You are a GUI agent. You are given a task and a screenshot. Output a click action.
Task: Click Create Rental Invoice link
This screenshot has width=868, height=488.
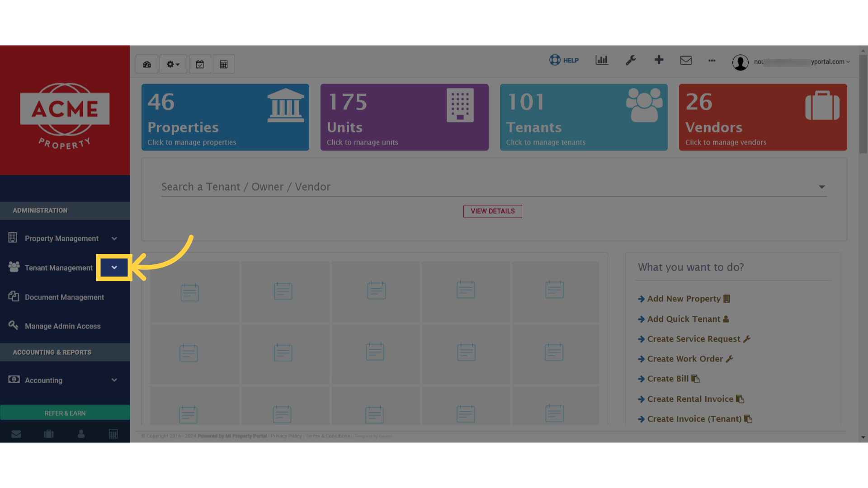click(691, 399)
